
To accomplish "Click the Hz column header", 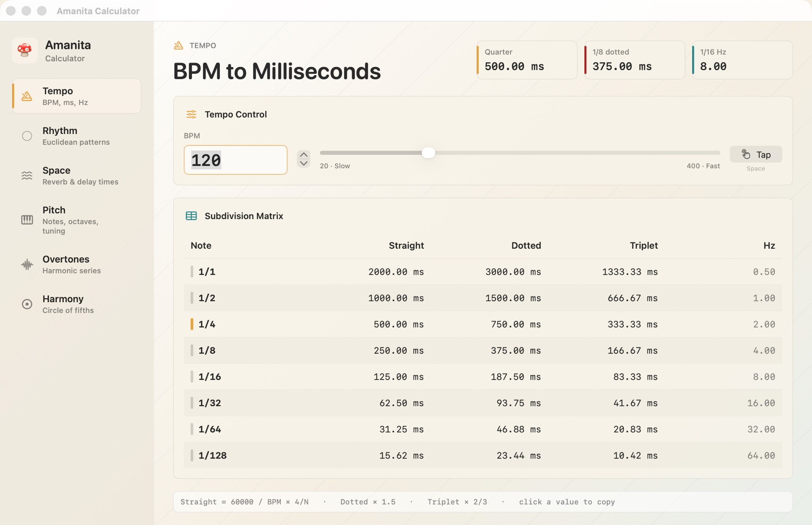I will tap(769, 245).
